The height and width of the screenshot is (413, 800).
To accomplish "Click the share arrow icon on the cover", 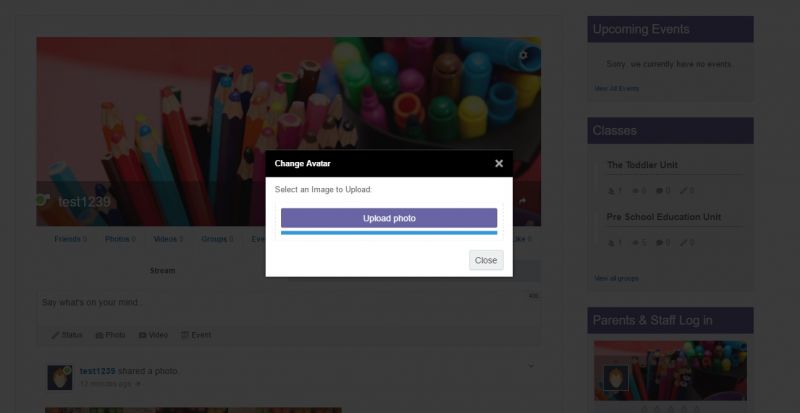I will (522, 202).
